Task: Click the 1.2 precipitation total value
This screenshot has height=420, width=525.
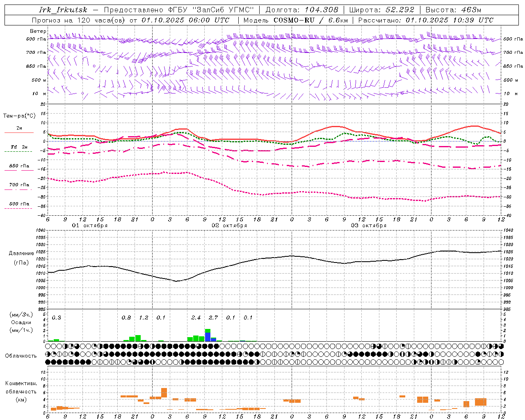Action: [x=144, y=318]
